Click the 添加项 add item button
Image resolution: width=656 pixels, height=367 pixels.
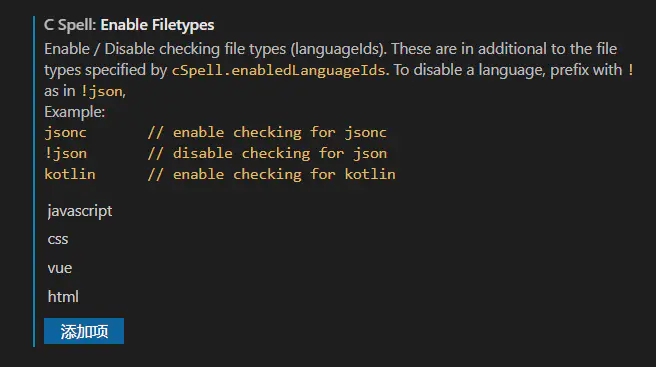click(x=84, y=331)
